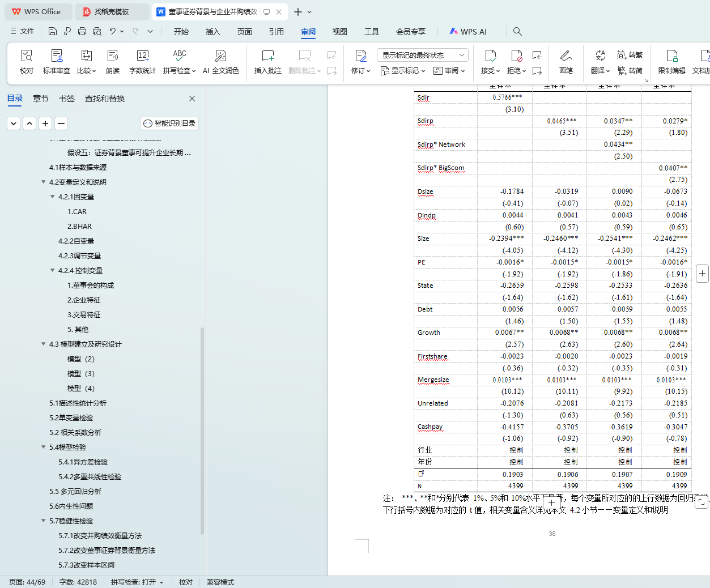Click the collapse-all down arrow button in outline

point(14,123)
